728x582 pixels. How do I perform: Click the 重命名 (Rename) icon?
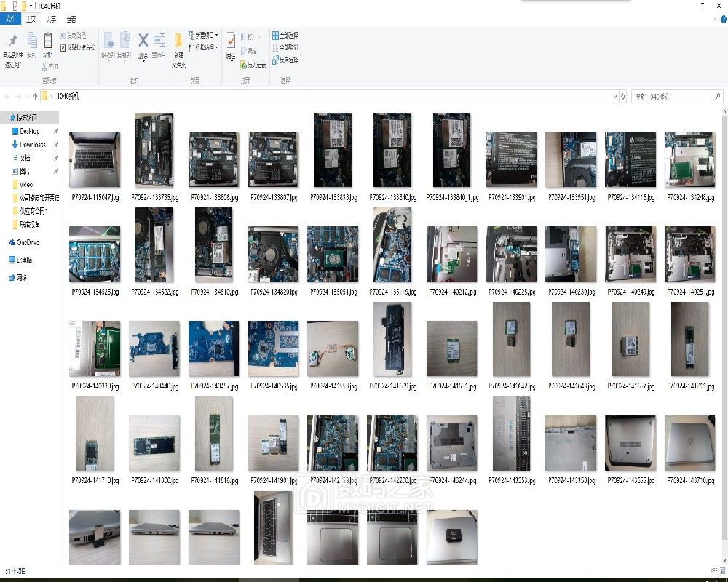pos(159,39)
